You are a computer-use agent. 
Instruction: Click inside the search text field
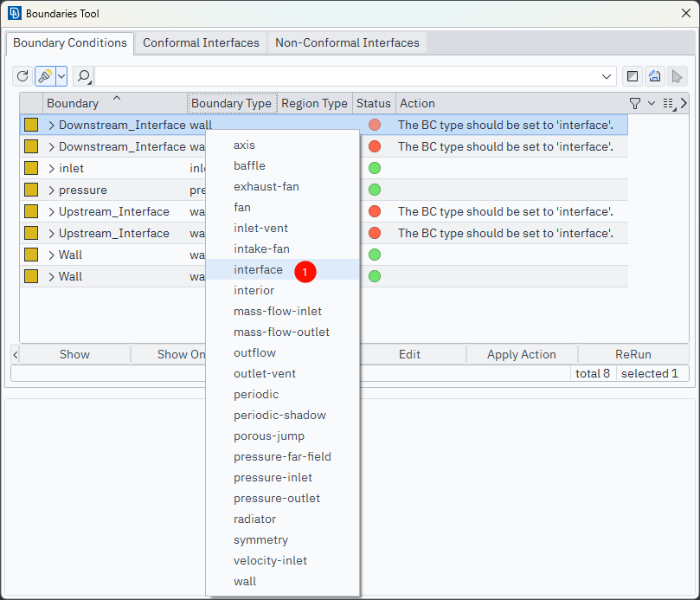346,76
